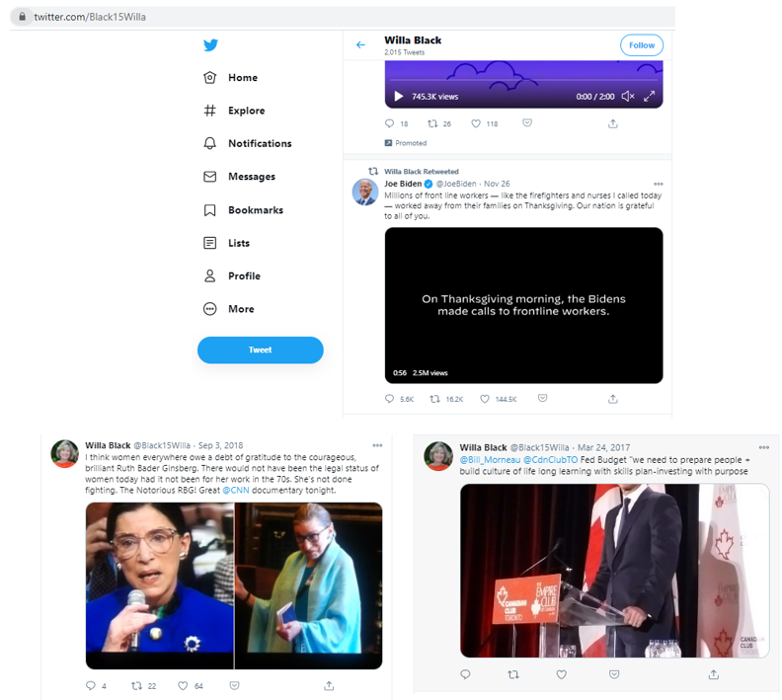Viewport: 782px width, 700px height.
Task: Open the @CNN mention link
Action: click(235, 490)
